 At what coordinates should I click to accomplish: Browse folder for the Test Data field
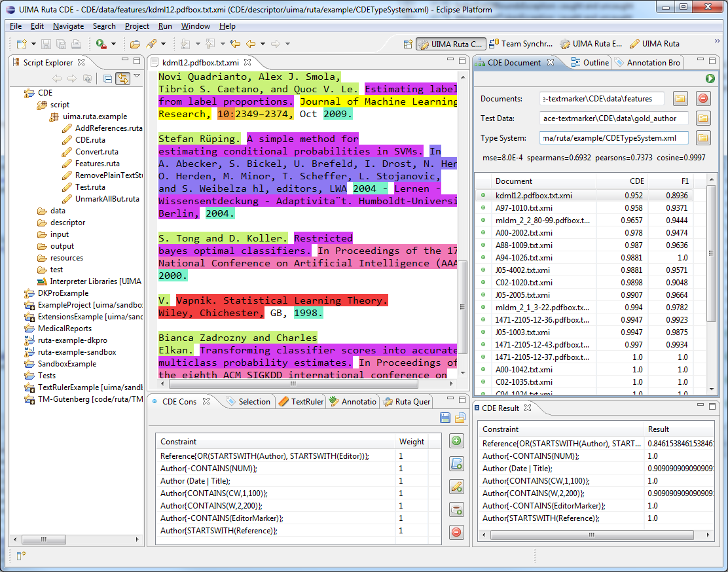(703, 118)
